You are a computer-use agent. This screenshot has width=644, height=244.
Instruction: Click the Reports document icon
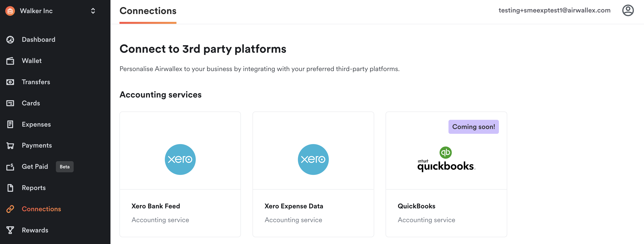coord(10,188)
